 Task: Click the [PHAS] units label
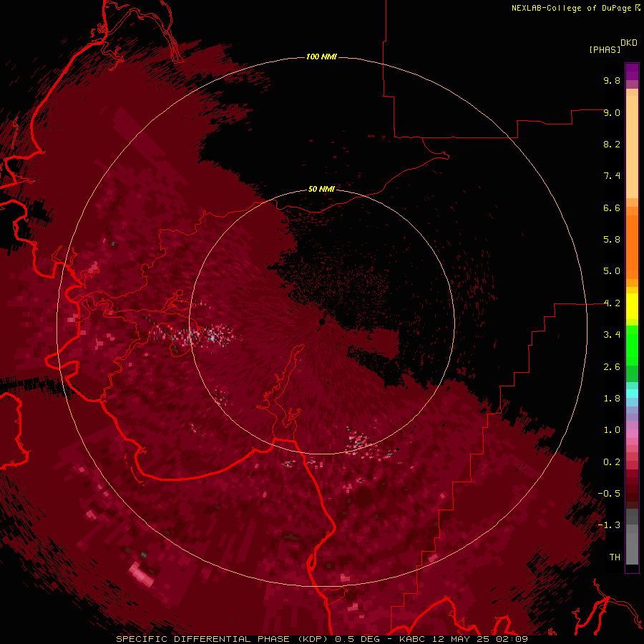pos(605,49)
